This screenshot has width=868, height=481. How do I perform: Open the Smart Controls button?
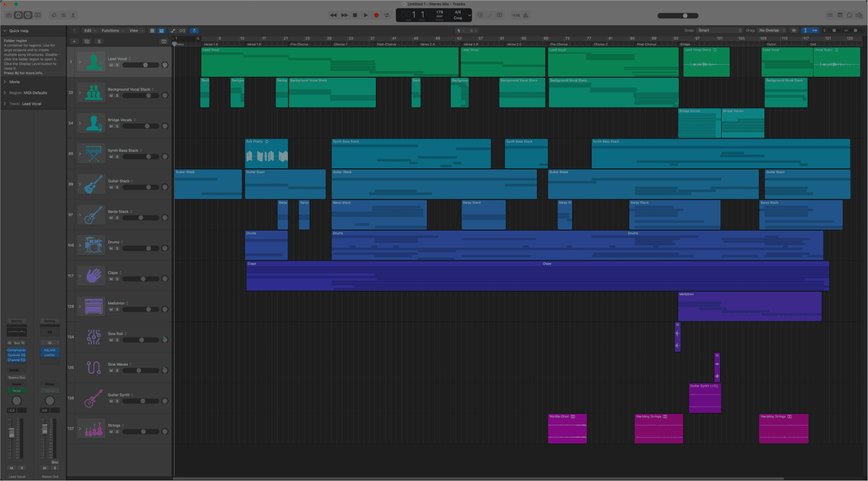(x=54, y=15)
